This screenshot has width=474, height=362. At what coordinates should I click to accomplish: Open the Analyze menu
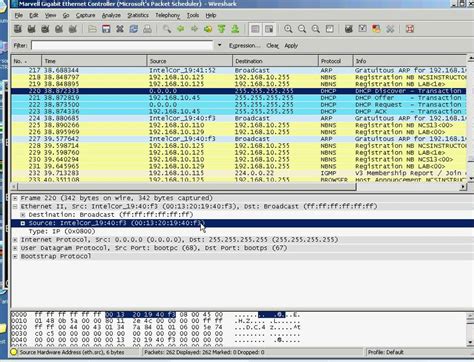pos(111,15)
